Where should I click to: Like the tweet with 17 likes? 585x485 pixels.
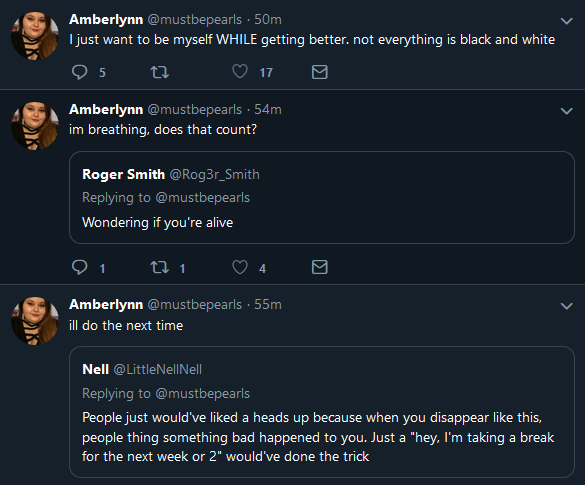click(x=240, y=72)
